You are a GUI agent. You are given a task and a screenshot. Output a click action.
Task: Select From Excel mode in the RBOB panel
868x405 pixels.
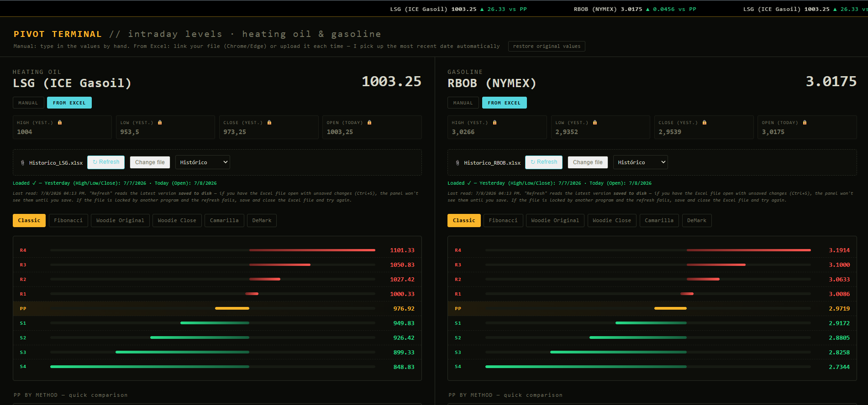click(504, 103)
